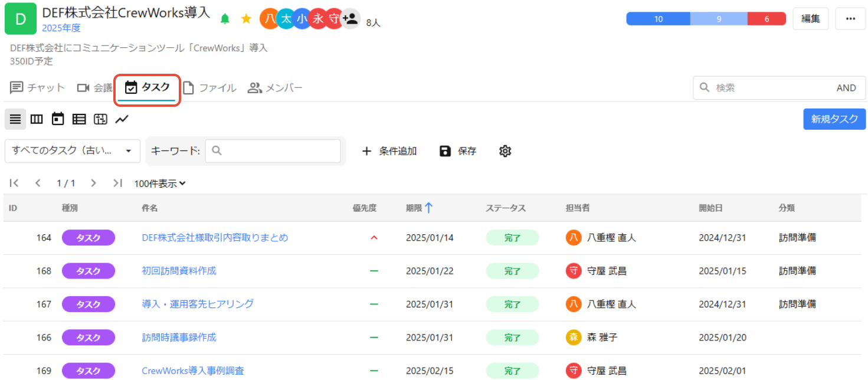This screenshot has width=868, height=380.
Task: Click the 2025/01/22 due date cell
Action: (x=430, y=271)
